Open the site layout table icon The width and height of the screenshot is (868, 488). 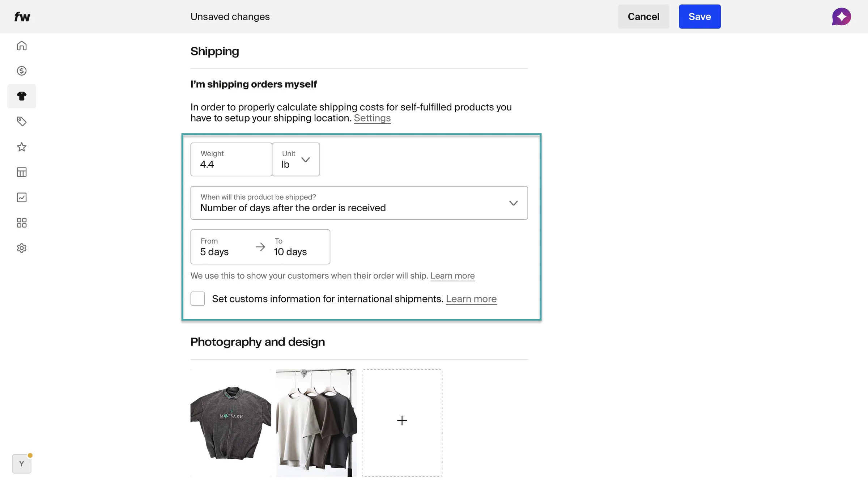pyautogui.click(x=22, y=172)
